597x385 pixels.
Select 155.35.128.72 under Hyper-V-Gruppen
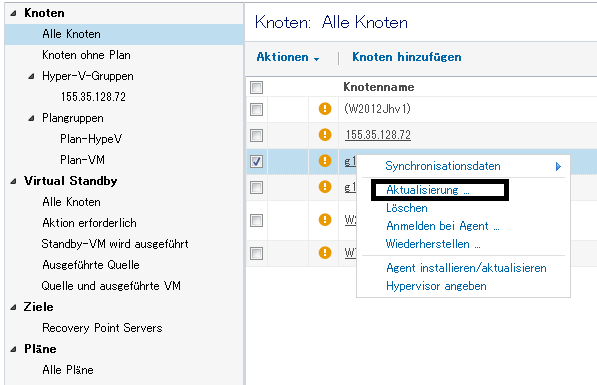(93, 97)
